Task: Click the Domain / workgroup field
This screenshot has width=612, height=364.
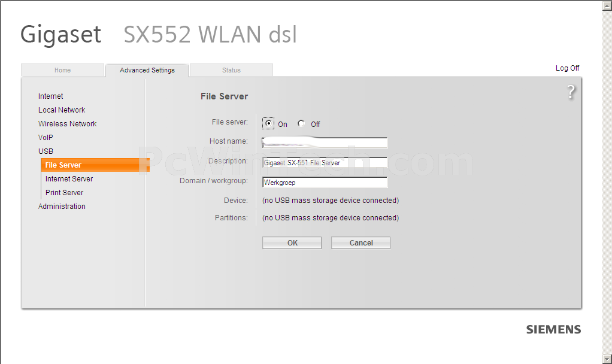Action: [325, 182]
